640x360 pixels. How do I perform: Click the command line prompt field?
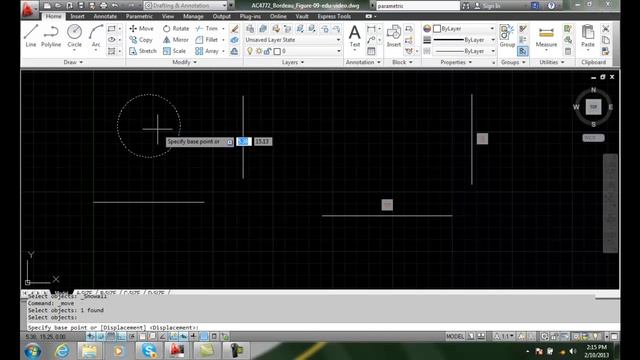(x=323, y=327)
